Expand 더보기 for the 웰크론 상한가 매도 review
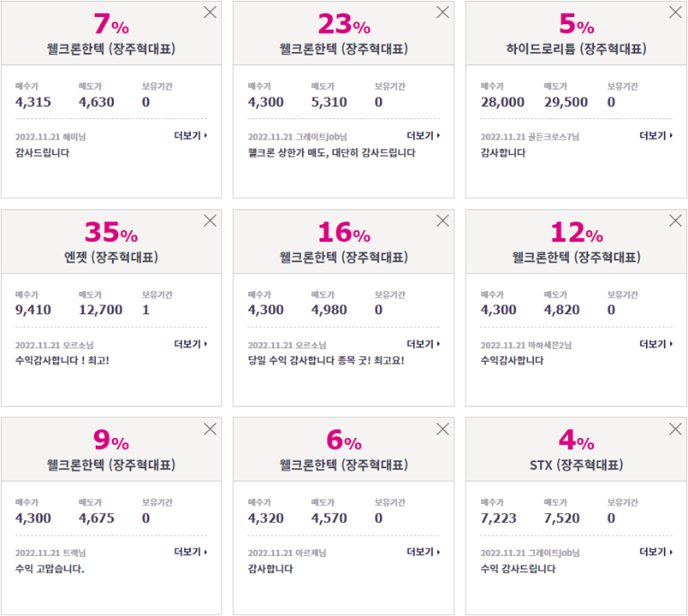This screenshot has height=616, width=688. [423, 135]
